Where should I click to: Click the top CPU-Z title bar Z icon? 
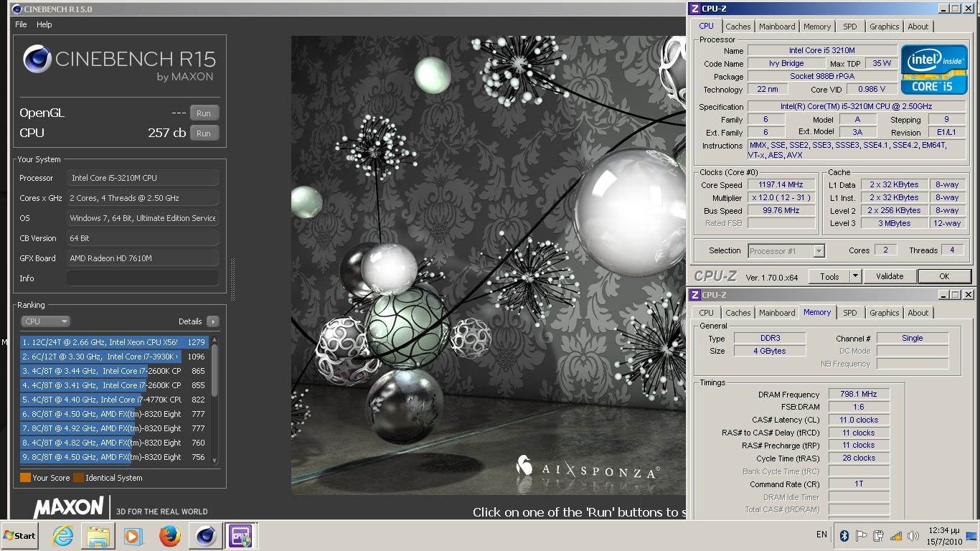[x=694, y=9]
